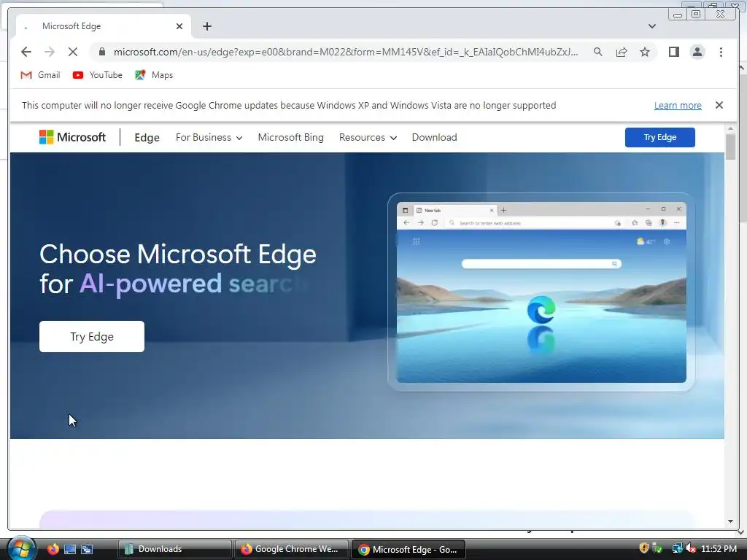The width and height of the screenshot is (747, 560).
Task: Click the lock icon in the address bar
Action: (101, 52)
